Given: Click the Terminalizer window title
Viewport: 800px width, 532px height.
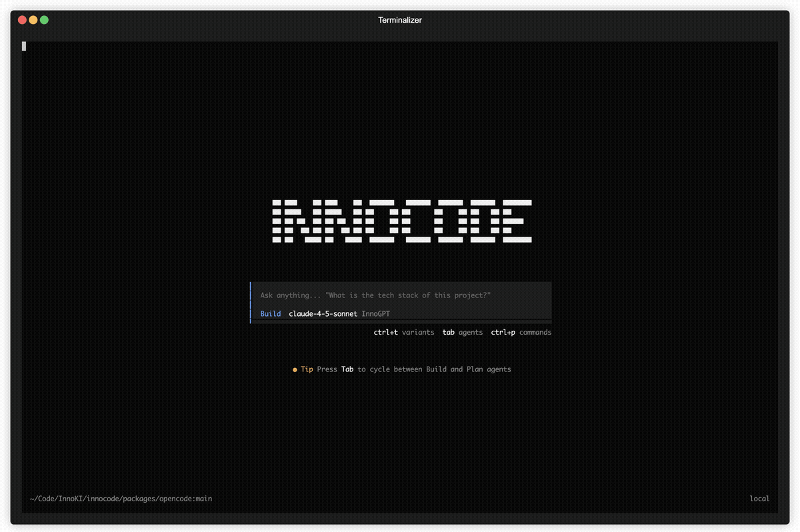Looking at the screenshot, I should click(400, 20).
